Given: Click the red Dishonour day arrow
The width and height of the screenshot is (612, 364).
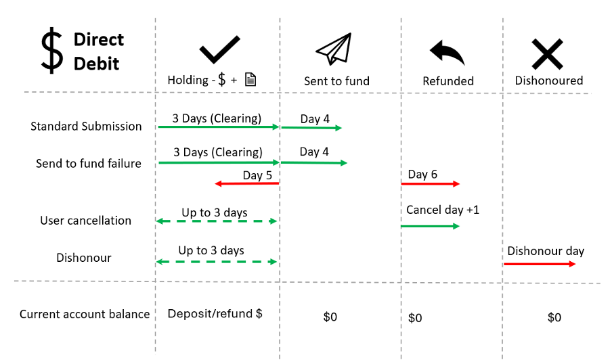Looking at the screenshot, I should [540, 264].
